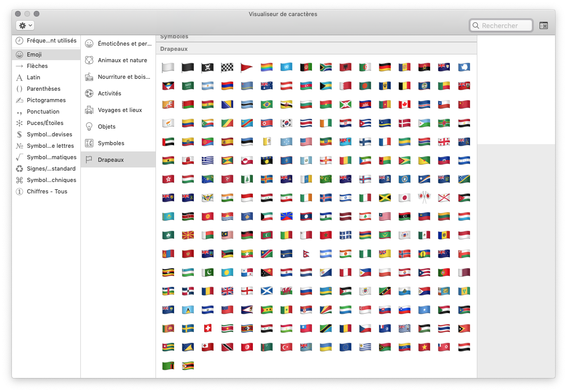Pick the Lebanon flag emoji
The height and width of the screenshot is (392, 567).
tap(365, 217)
